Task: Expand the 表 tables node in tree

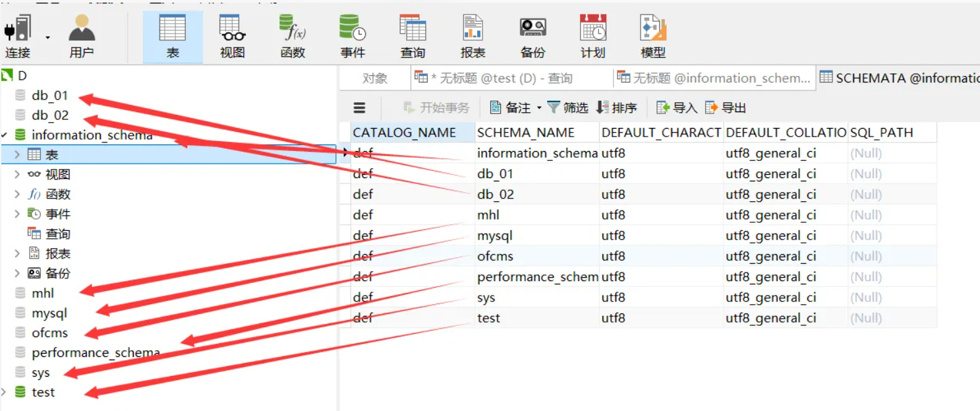Action: (18, 155)
